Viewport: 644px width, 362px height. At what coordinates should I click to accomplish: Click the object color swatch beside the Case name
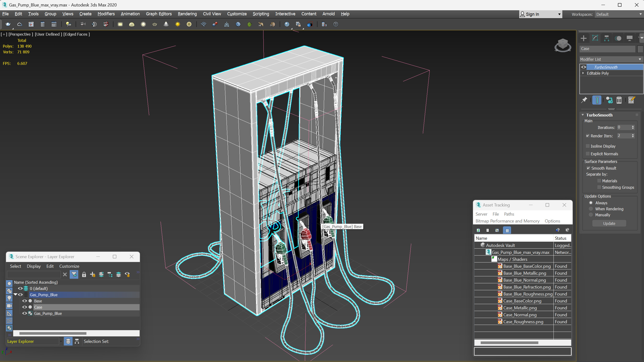640,49
